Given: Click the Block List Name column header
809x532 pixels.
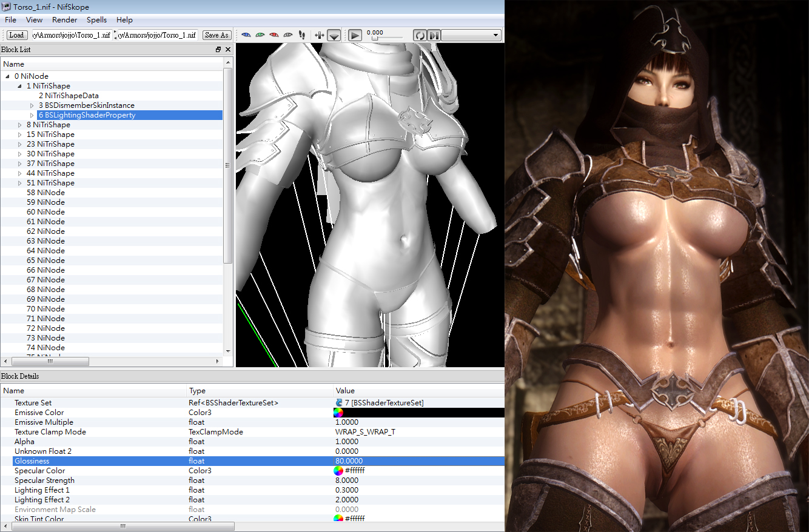Looking at the screenshot, I should click(x=112, y=64).
